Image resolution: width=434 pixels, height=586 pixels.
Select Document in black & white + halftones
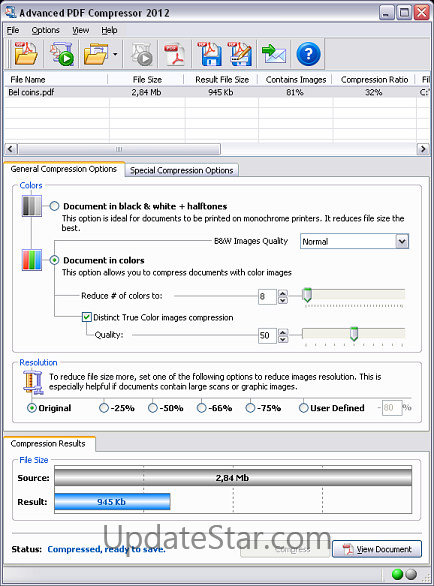pyautogui.click(x=55, y=206)
